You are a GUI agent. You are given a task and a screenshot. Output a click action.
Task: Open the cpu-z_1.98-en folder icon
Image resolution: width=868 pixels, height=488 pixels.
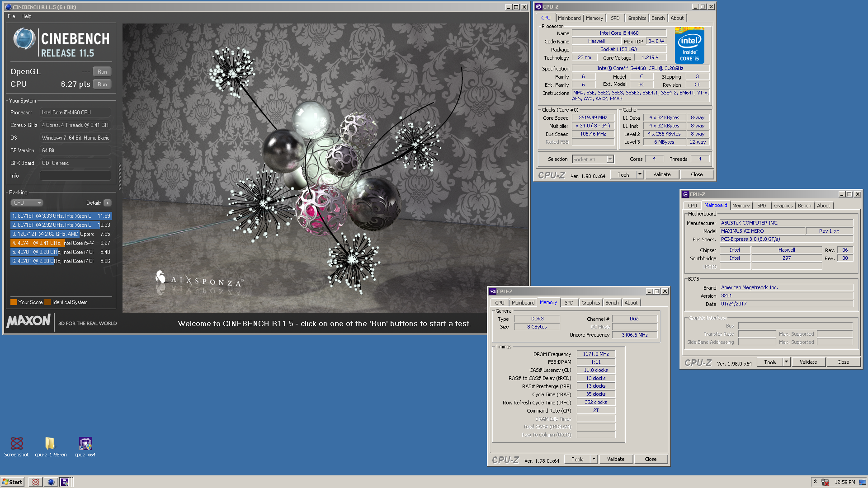(50, 446)
